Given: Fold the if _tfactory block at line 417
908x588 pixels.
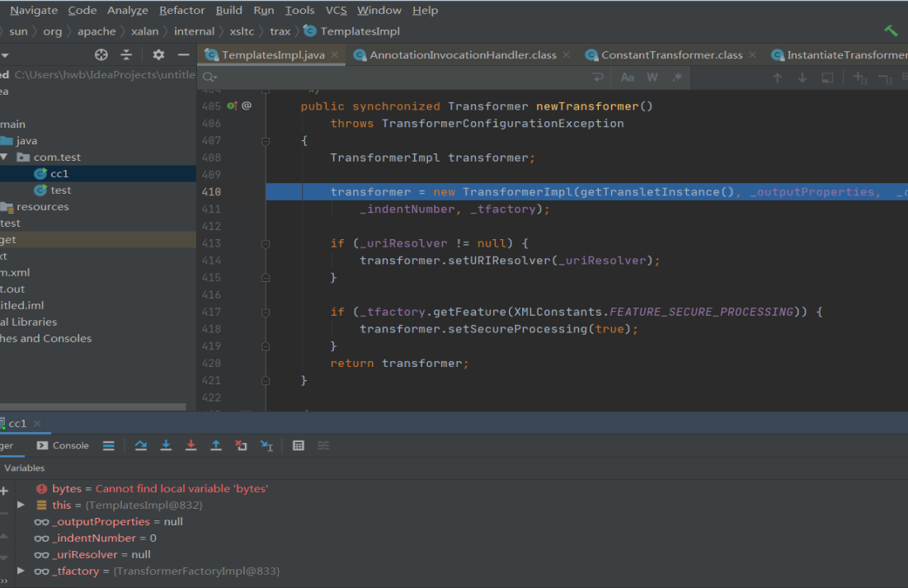Looking at the screenshot, I should pos(266,313).
